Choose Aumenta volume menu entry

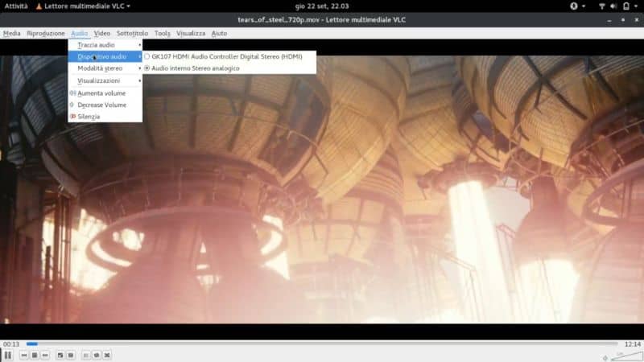click(x=105, y=93)
